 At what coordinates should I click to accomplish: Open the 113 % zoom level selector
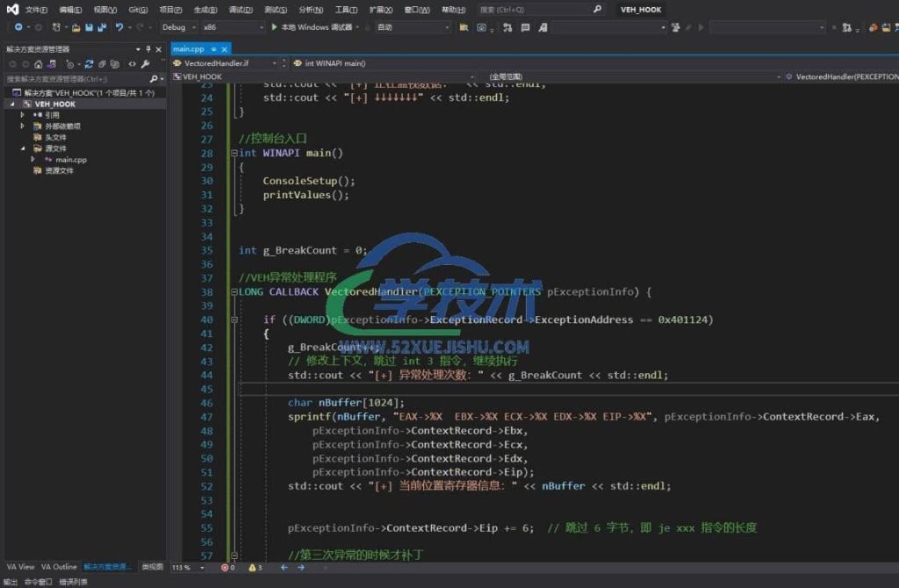[x=188, y=568]
